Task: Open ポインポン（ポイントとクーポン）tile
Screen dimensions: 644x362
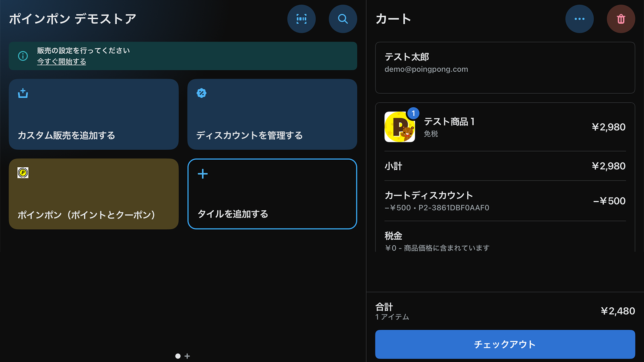Action: pos(94,194)
